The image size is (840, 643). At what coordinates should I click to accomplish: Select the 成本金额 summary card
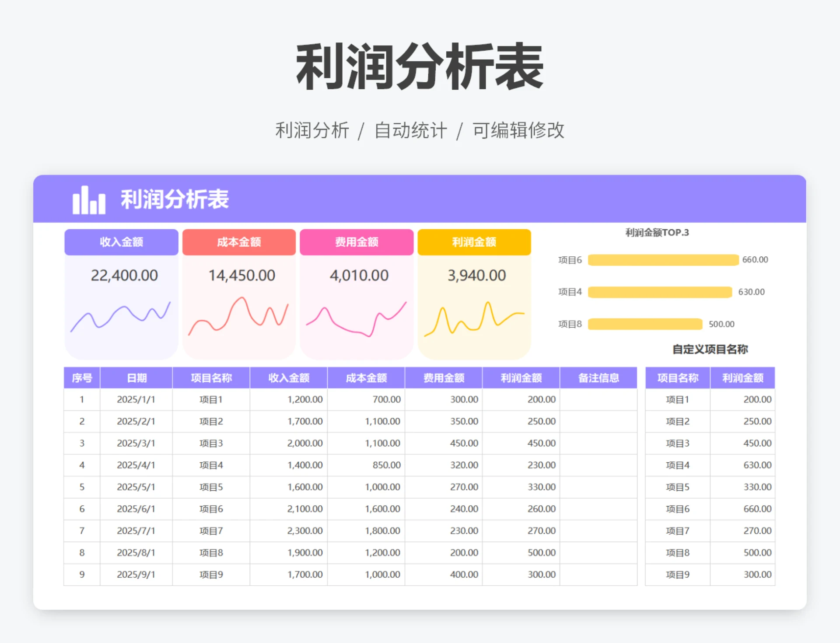(238, 242)
